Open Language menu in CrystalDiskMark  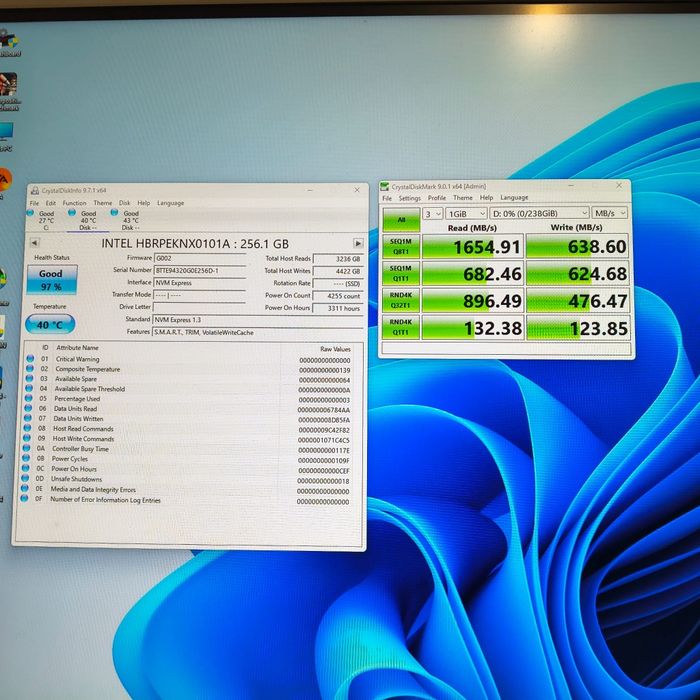[x=514, y=197]
